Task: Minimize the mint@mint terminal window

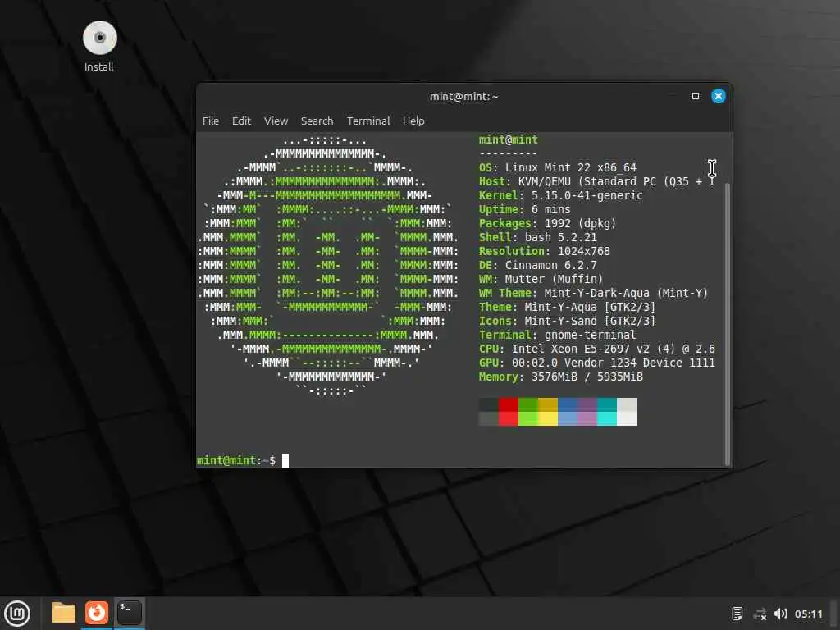Action: [x=673, y=97]
